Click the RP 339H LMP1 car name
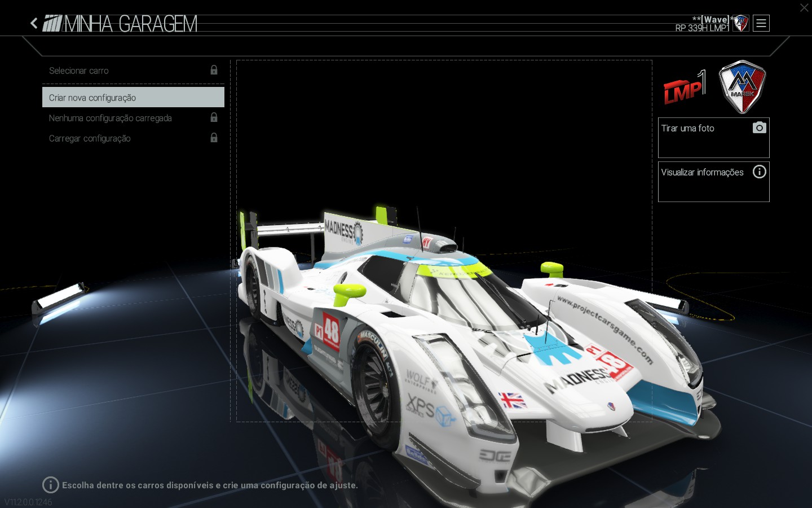812x508 pixels. pyautogui.click(x=702, y=28)
